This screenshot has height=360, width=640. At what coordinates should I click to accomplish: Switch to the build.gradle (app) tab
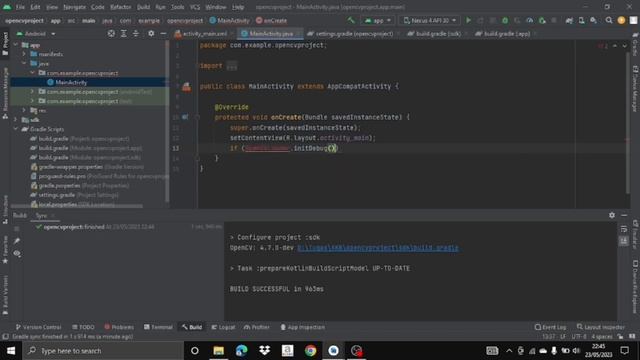pos(506,33)
